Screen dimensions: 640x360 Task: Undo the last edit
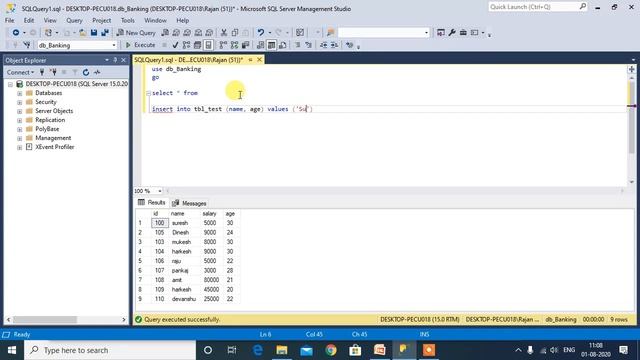pyautogui.click(x=260, y=33)
